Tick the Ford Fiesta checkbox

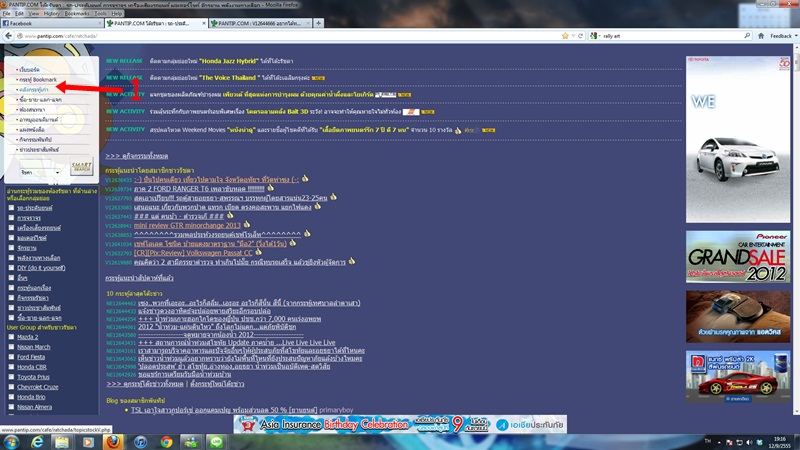[11, 357]
